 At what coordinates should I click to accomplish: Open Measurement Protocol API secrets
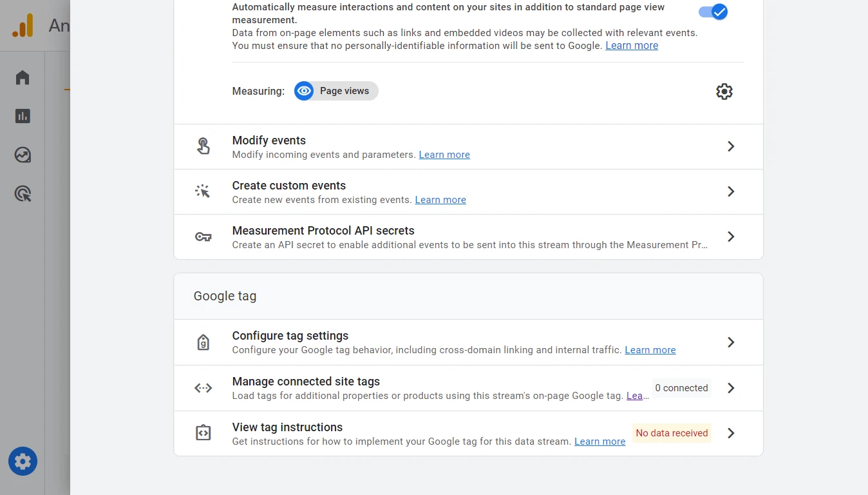730,237
